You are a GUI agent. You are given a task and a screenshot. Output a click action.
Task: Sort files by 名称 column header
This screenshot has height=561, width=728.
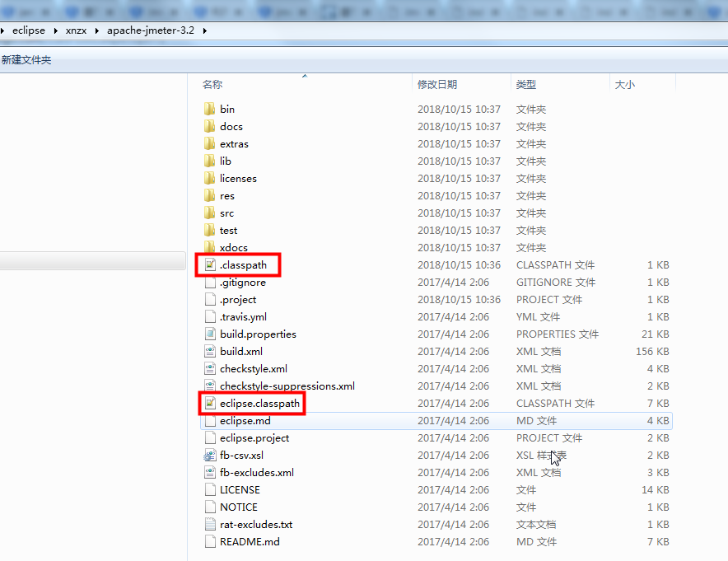[x=212, y=85]
